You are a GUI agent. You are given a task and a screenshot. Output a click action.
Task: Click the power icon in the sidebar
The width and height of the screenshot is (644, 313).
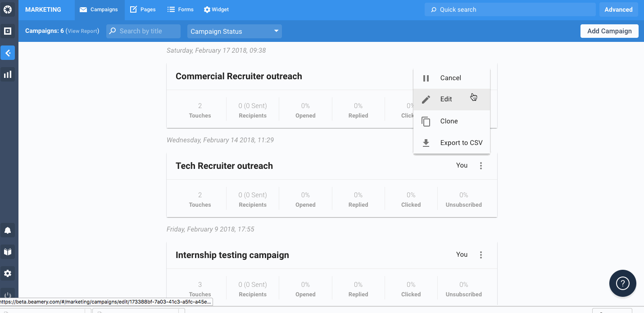click(8, 295)
